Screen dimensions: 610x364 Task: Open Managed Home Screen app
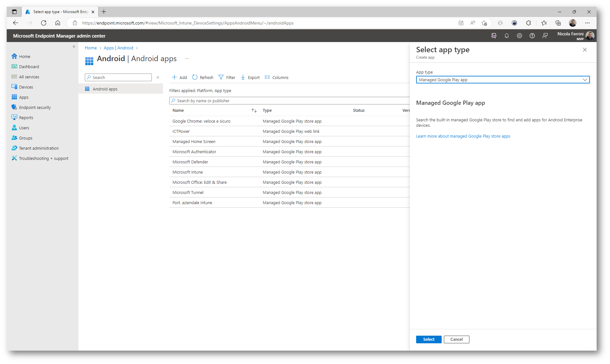(194, 141)
